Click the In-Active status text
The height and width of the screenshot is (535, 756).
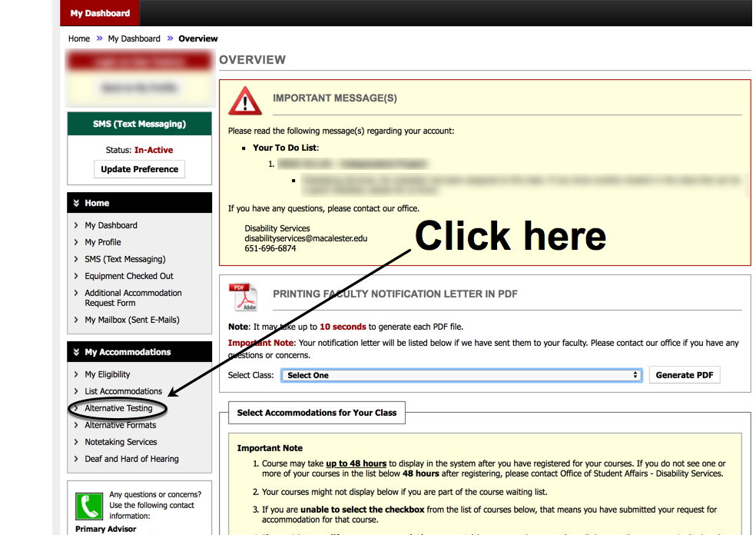[154, 150]
